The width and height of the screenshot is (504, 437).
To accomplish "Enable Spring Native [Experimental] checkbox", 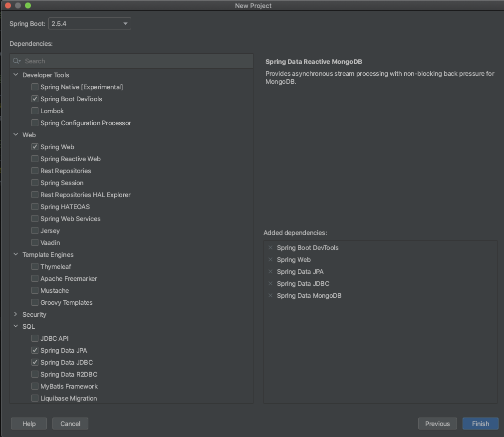I will [x=35, y=87].
